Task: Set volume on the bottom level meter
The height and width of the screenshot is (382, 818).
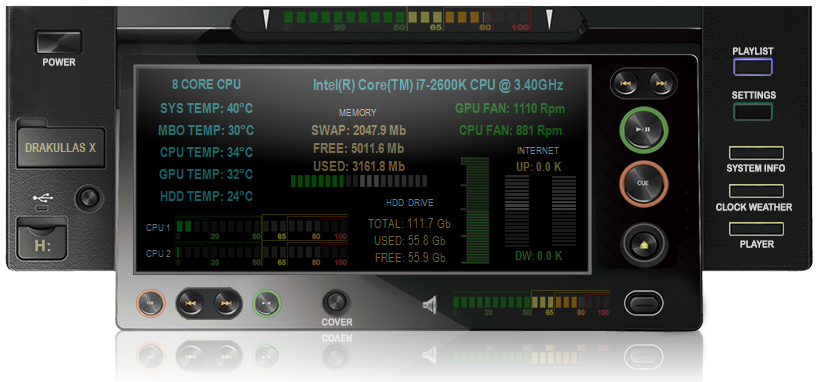Action: (531, 303)
